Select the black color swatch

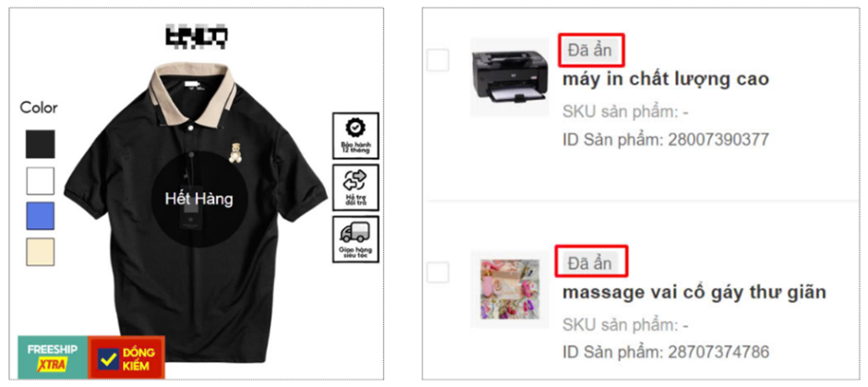[40, 144]
